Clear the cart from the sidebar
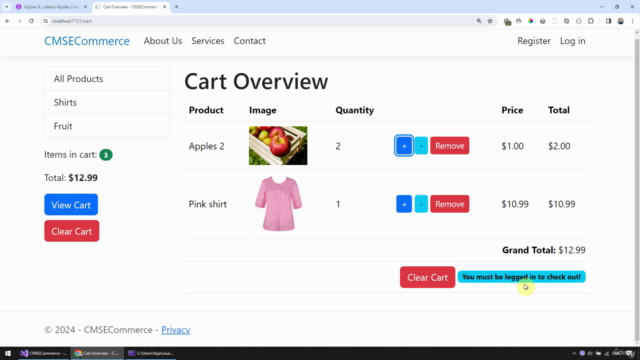 pyautogui.click(x=71, y=231)
